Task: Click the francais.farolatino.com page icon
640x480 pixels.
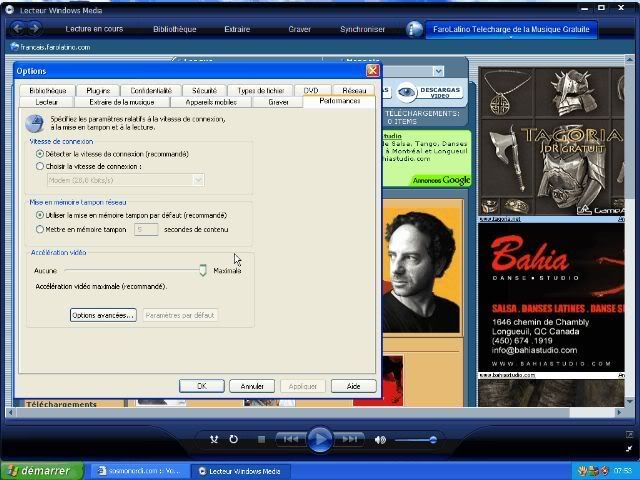Action: [x=14, y=47]
